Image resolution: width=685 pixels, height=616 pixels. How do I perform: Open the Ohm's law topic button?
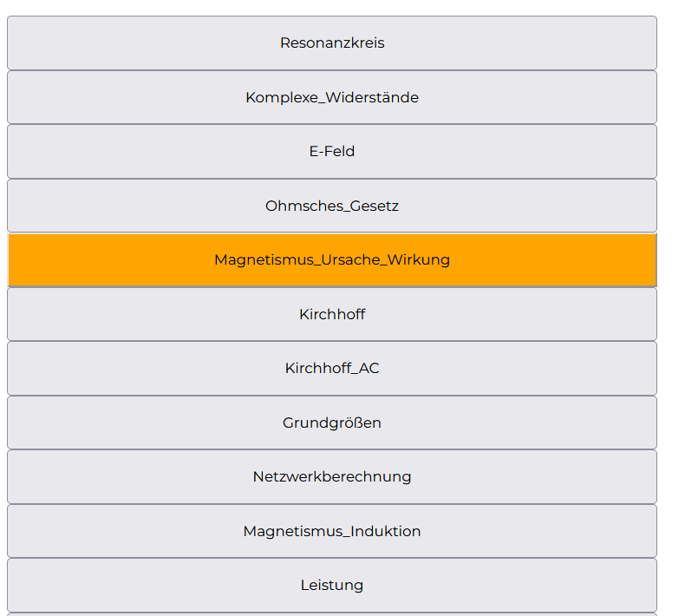pos(332,206)
